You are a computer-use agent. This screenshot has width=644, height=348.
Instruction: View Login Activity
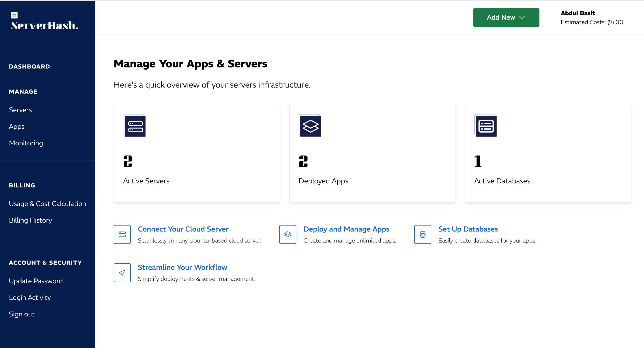click(x=30, y=297)
